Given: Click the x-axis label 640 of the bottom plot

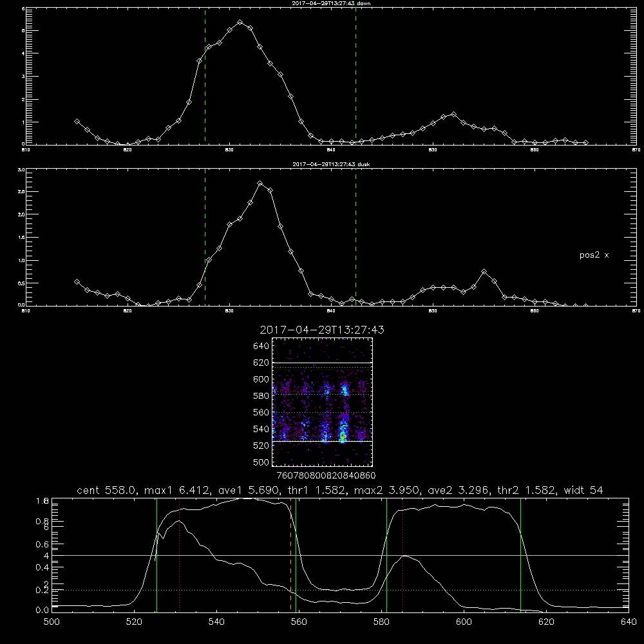Looking at the screenshot, I should (x=629, y=621).
